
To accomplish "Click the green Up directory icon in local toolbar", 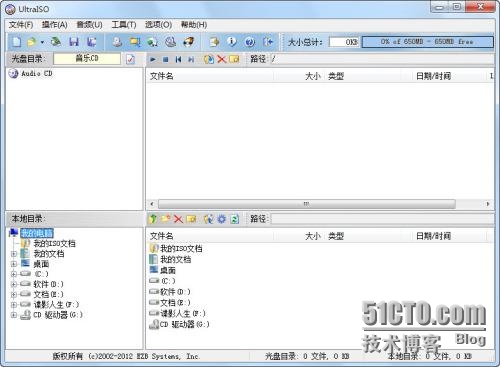I will click(x=153, y=219).
